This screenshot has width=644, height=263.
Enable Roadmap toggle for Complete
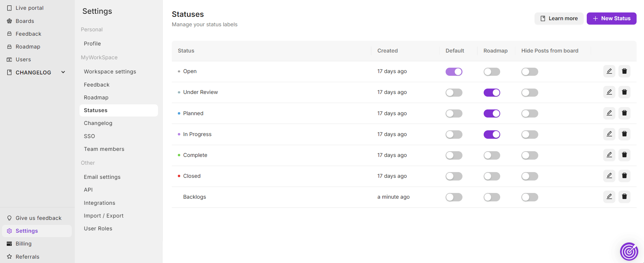pos(492,155)
